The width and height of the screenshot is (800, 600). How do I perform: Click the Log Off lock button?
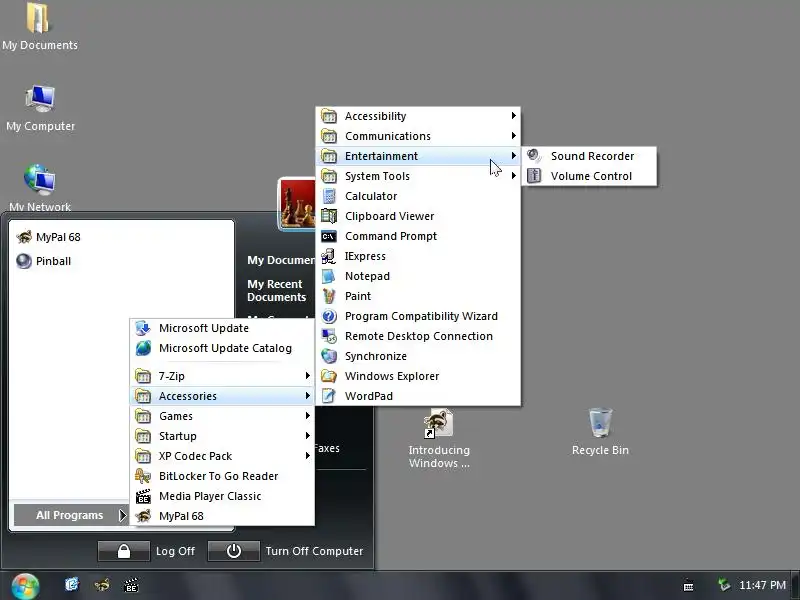coord(123,551)
